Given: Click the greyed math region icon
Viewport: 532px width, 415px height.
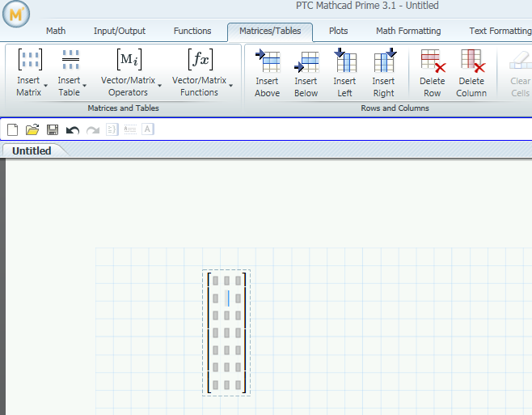Looking at the screenshot, I should [112, 129].
